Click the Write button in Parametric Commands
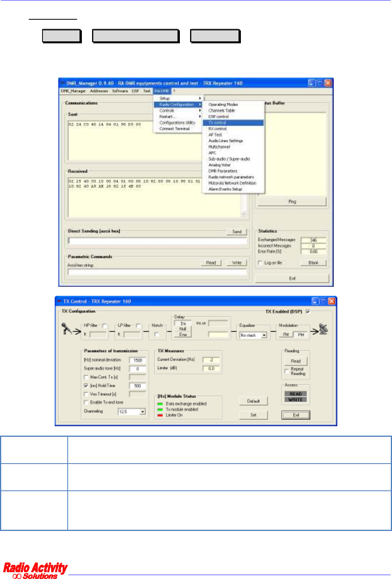This screenshot has width=392, height=579. coord(237,263)
